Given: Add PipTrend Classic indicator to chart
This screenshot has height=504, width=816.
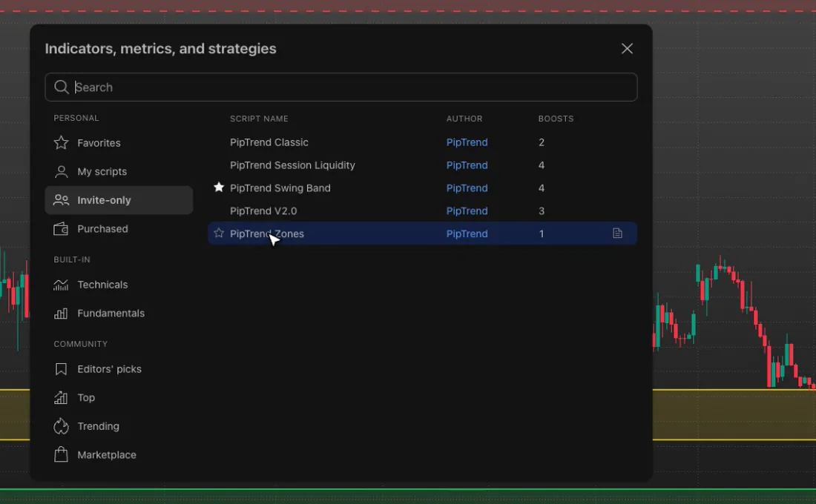Looking at the screenshot, I should tap(269, 142).
